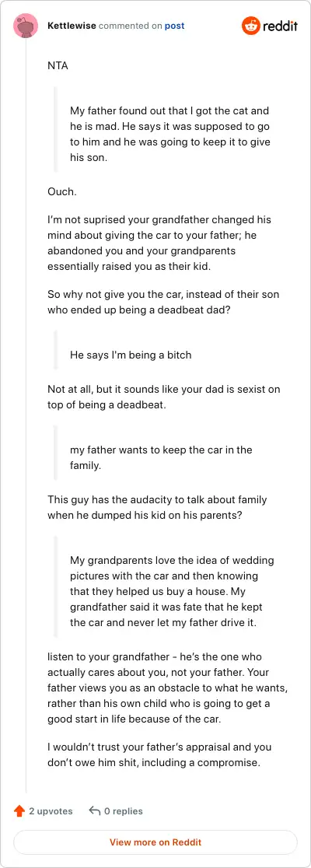Image resolution: width=311 pixels, height=868 pixels.
Task: Click the reply arrow icon
Action: [95, 811]
